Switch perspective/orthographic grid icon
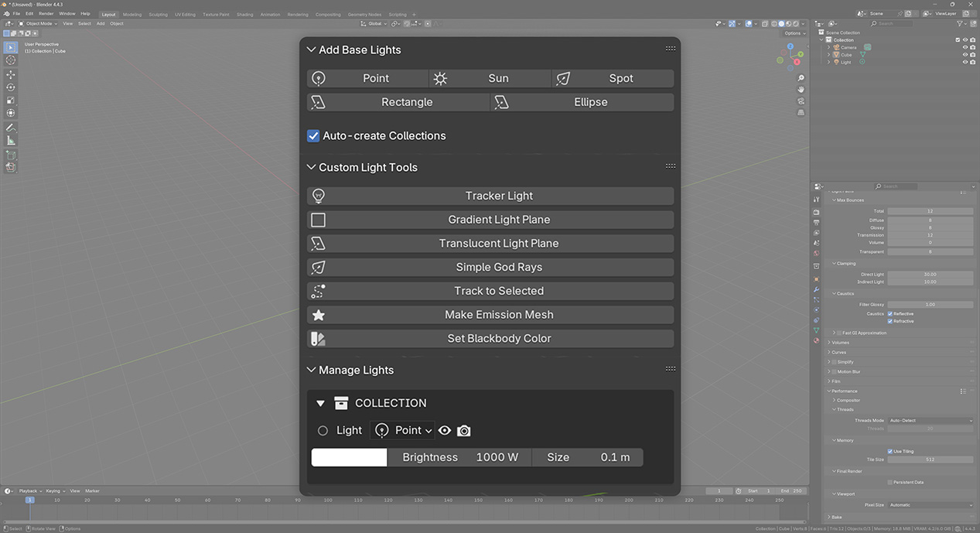Viewport: 980px width, 533px height. [x=801, y=113]
